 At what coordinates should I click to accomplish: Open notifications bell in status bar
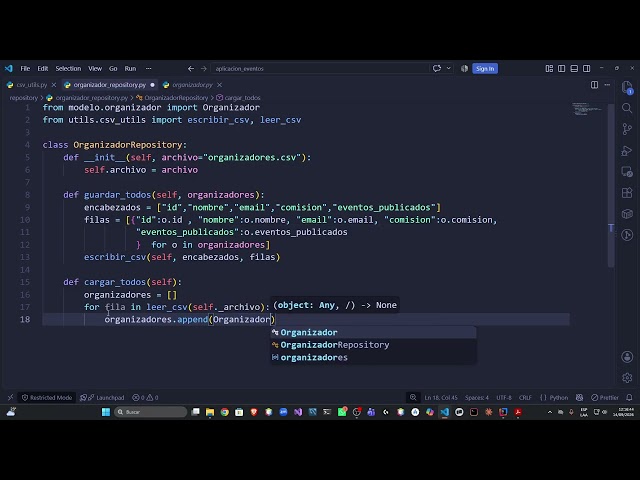629,398
